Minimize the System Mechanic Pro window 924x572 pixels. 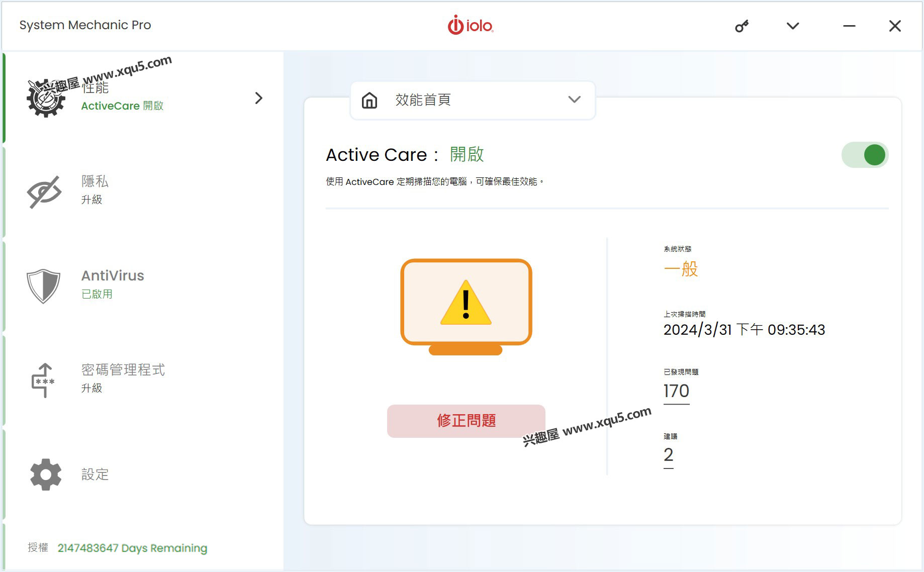[849, 26]
